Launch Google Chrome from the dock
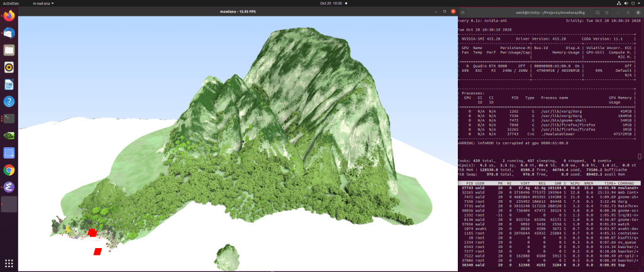The width and height of the screenshot is (644, 272). [x=9, y=169]
